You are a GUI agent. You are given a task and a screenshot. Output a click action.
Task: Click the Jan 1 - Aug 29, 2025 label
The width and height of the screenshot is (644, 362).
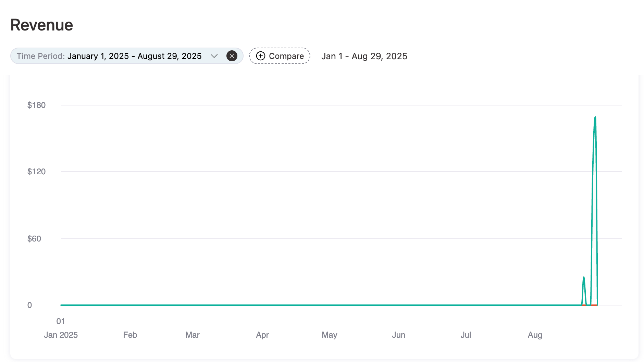pos(364,56)
